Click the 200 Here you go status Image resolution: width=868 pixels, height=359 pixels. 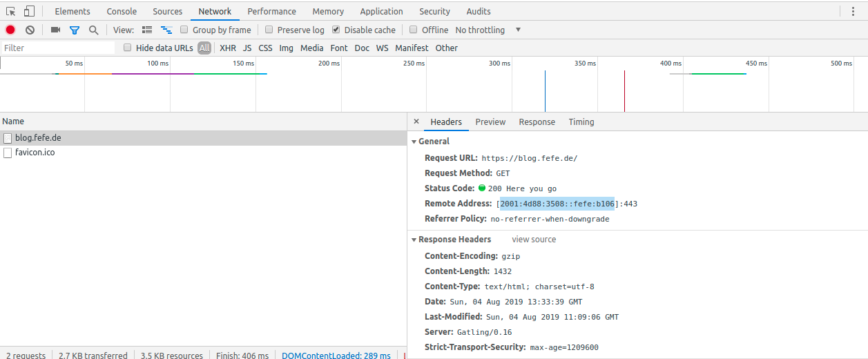[522, 188]
